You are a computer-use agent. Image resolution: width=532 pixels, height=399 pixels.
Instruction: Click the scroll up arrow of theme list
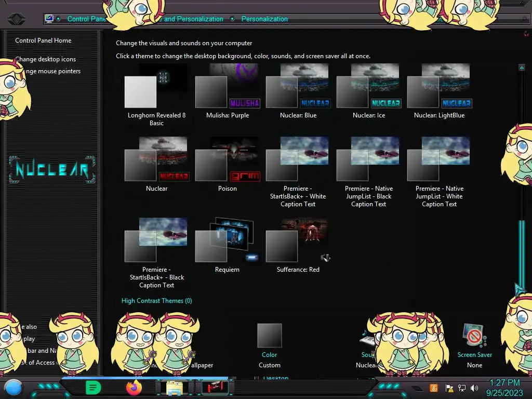coord(522,68)
